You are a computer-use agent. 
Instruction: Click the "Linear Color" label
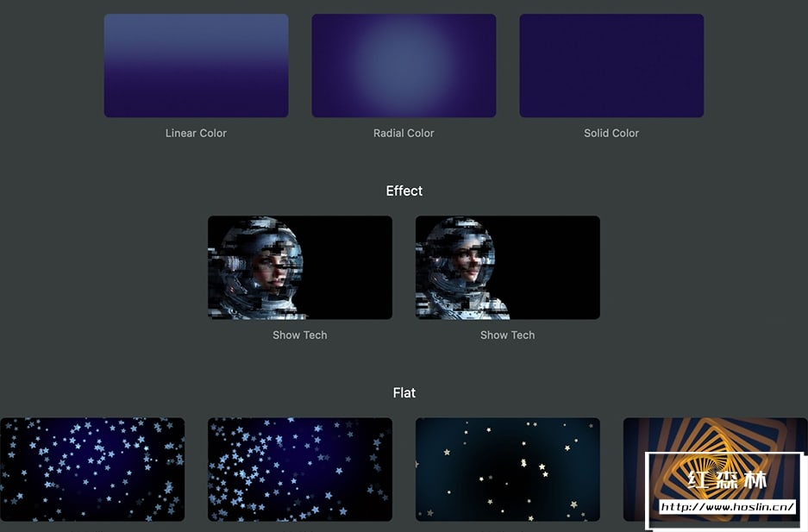coord(196,133)
